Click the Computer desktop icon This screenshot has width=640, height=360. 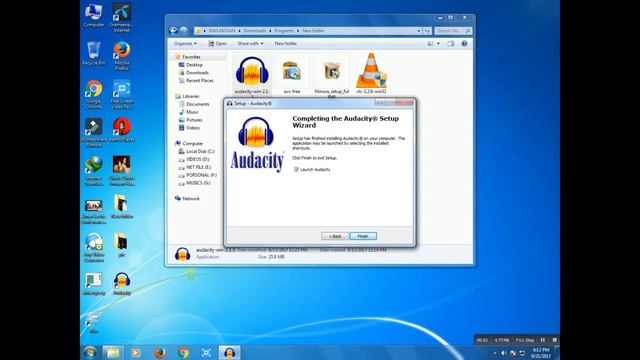(93, 16)
